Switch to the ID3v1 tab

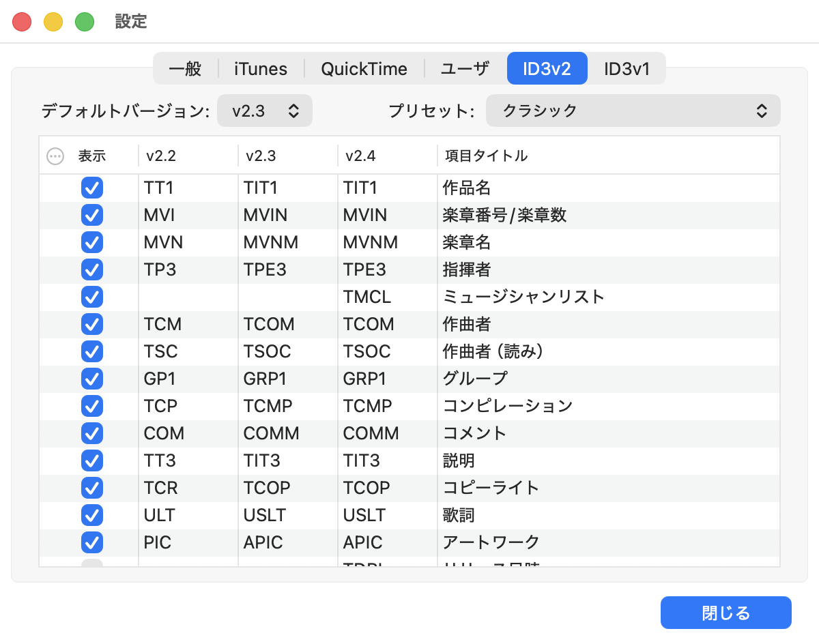pyautogui.click(x=627, y=69)
